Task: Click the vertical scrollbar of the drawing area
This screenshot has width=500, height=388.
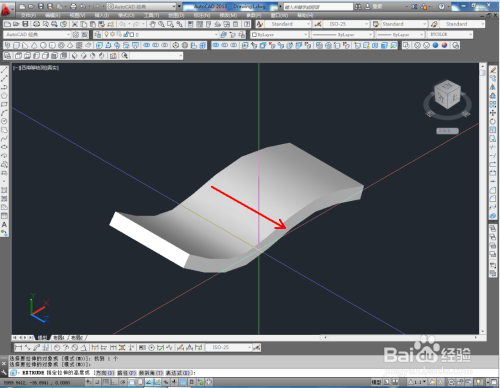Action: 482,199
